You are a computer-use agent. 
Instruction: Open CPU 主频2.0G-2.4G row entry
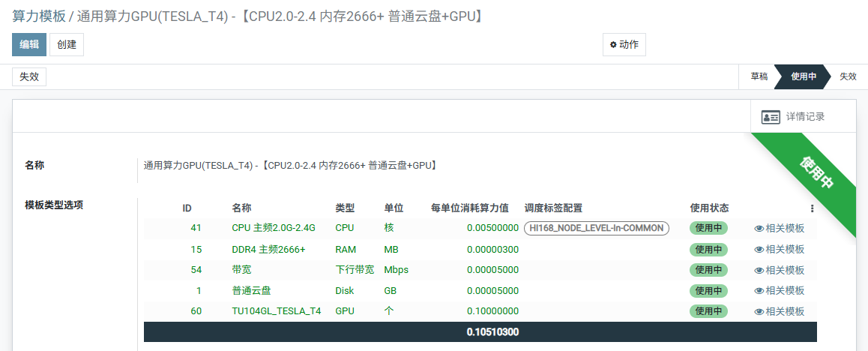pos(274,228)
